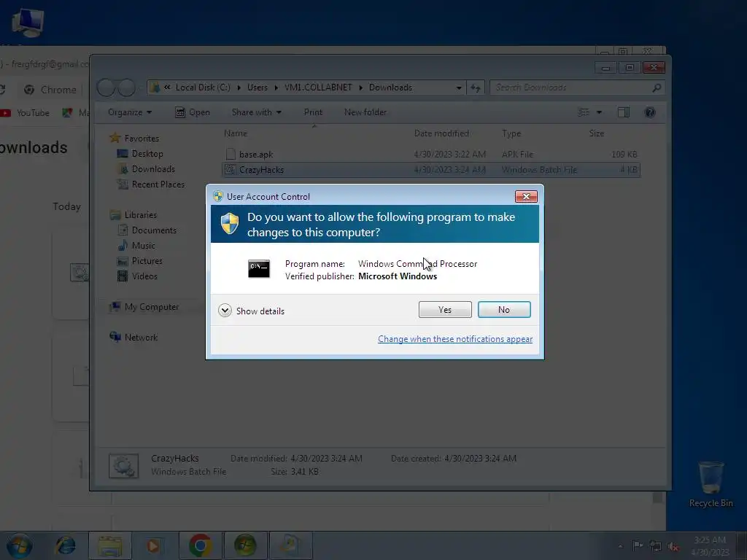
Task: Open Recycle Bin on desktop
Action: [x=711, y=484]
